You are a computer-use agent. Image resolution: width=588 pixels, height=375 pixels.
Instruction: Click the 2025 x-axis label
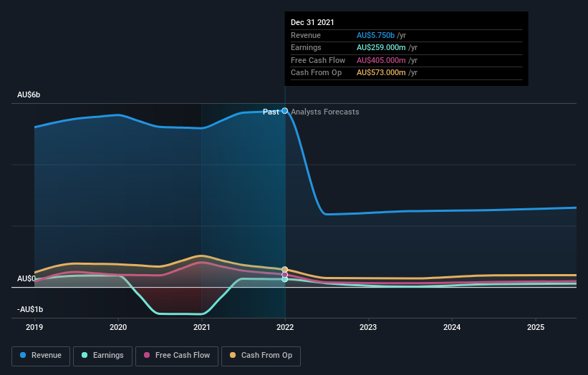(536, 327)
